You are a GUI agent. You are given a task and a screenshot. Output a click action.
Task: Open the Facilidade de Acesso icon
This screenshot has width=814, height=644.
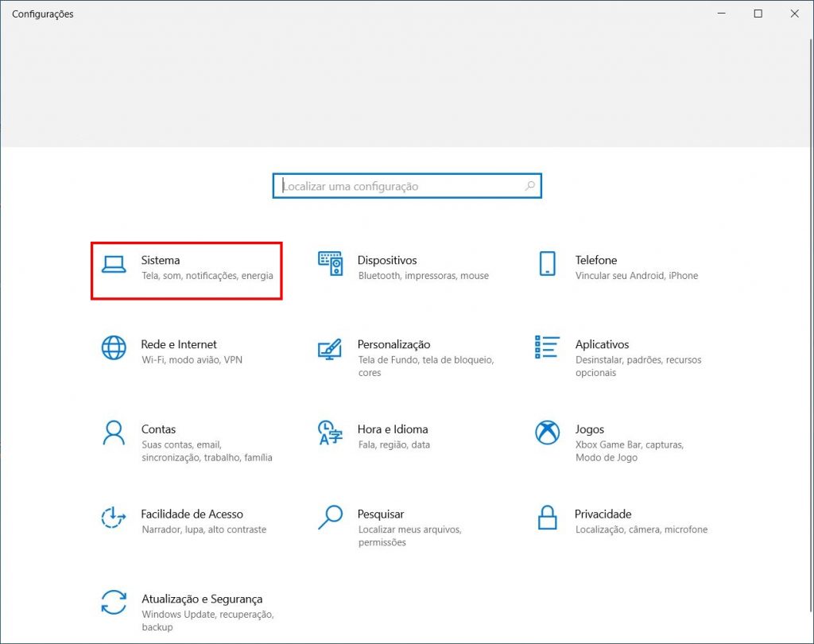114,518
